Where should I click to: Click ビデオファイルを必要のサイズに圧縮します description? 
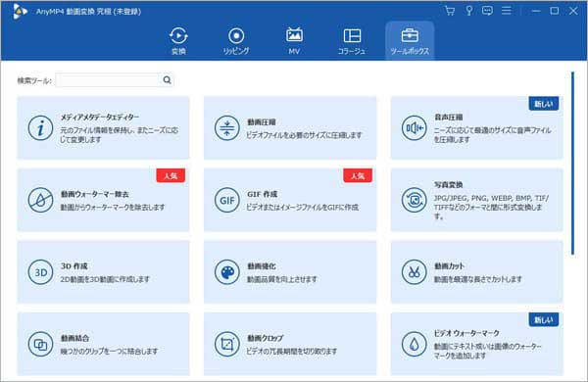coord(304,135)
